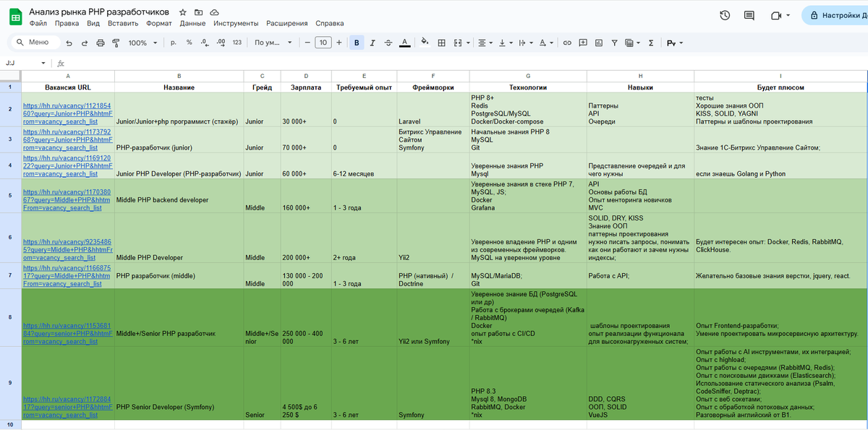Image resolution: width=868 pixels, height=430 pixels.
Task: Select row 6 header
Action: (x=10, y=238)
